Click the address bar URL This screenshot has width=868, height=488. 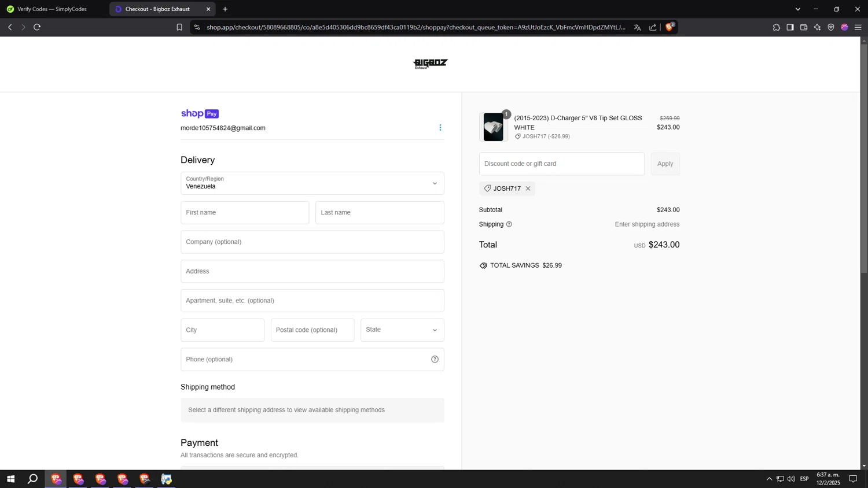click(x=416, y=27)
